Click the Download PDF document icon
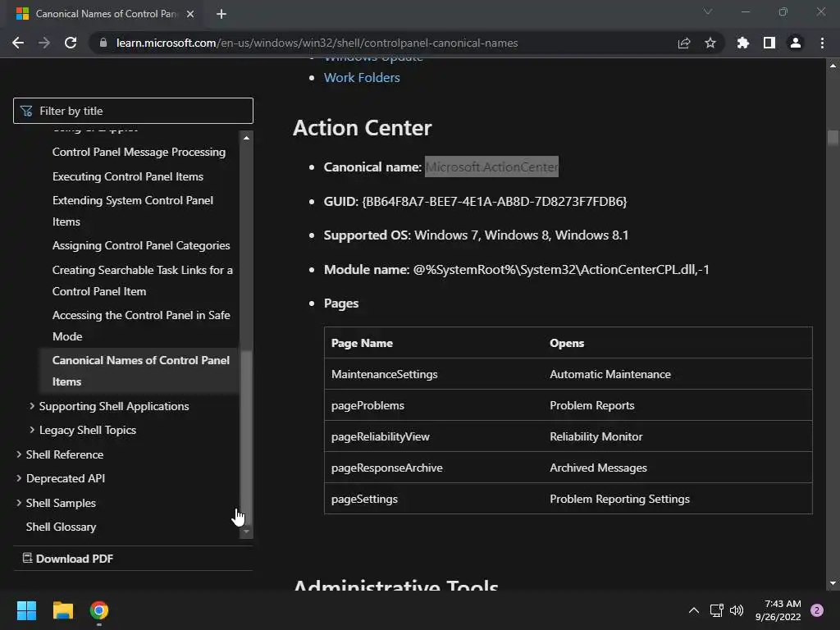Screen dimensions: 840x630 [27, 558]
